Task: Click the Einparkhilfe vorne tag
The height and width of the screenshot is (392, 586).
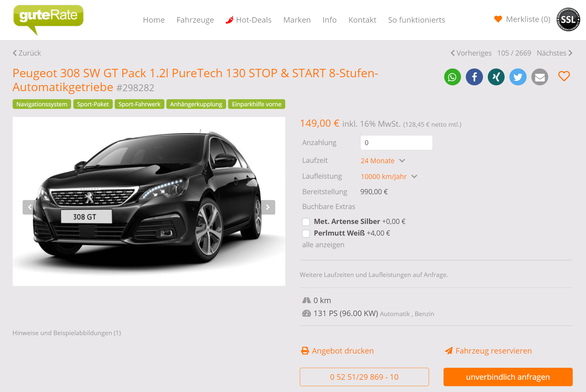Action: 256,104
